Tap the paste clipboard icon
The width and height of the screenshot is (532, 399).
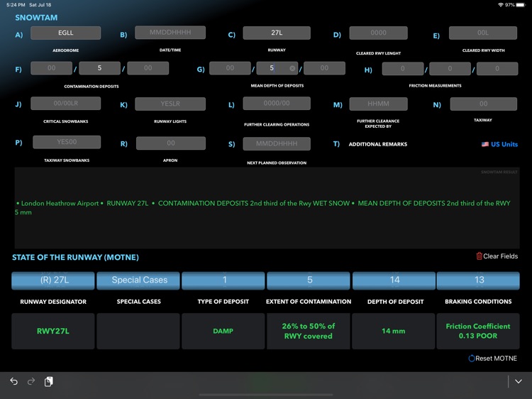pyautogui.click(x=48, y=381)
